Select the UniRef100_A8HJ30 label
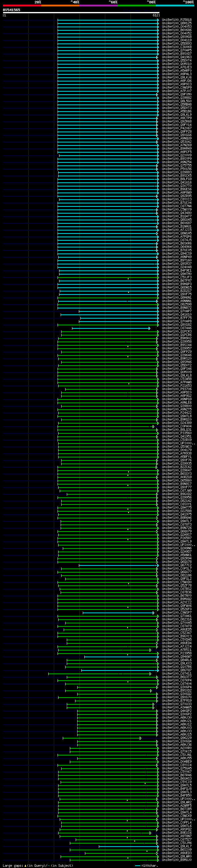This screenshot has height=868, width=197. point(177,717)
